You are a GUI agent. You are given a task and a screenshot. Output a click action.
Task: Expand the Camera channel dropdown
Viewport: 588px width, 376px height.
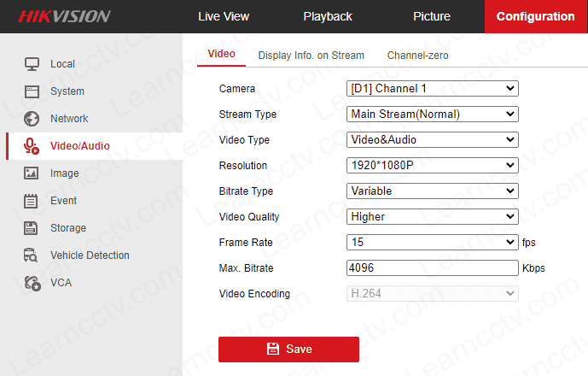click(x=432, y=89)
